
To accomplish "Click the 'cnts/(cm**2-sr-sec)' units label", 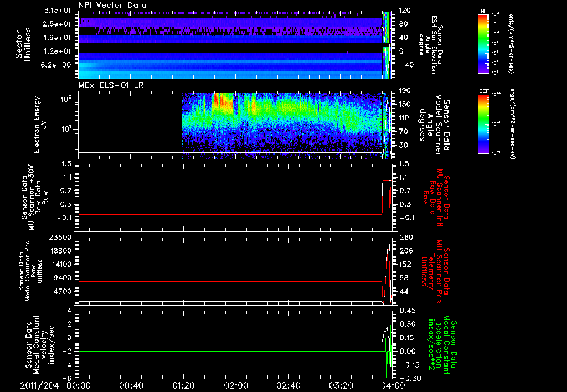I will point(511,43).
